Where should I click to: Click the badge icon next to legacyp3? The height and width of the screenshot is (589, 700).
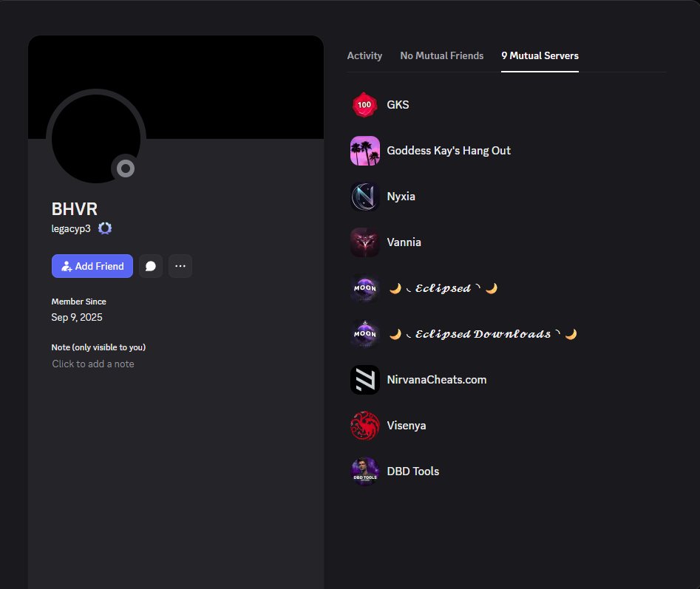(x=105, y=228)
